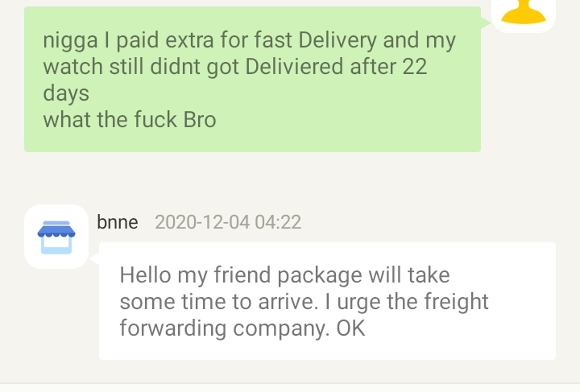Click the "paid extra for fast Delivery" line

click(250, 39)
